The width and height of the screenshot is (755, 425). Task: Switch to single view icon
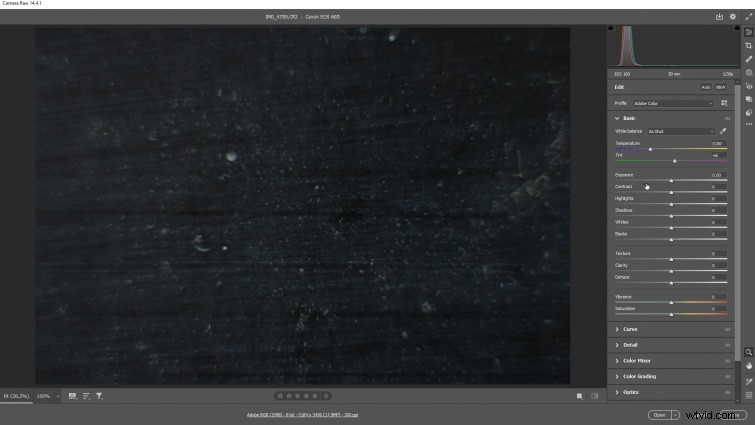580,396
